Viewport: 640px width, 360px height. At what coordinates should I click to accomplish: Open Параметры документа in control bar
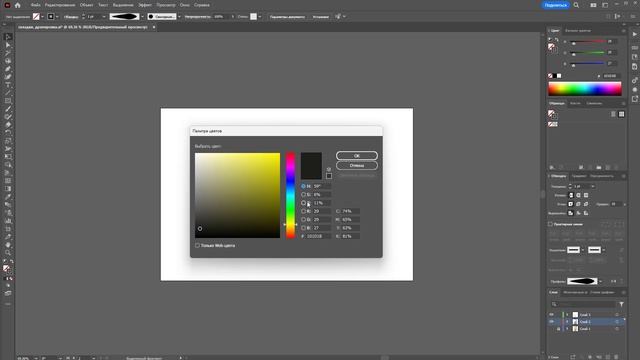click(287, 17)
